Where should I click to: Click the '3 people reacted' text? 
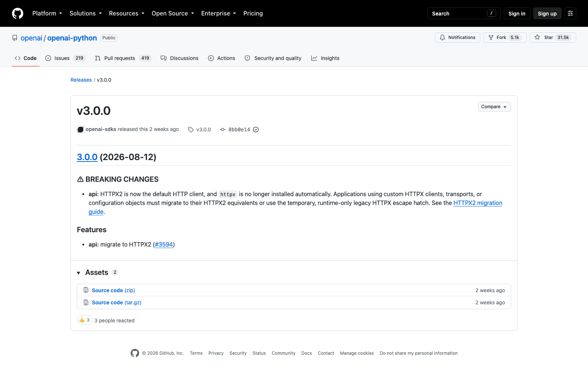coord(114,321)
